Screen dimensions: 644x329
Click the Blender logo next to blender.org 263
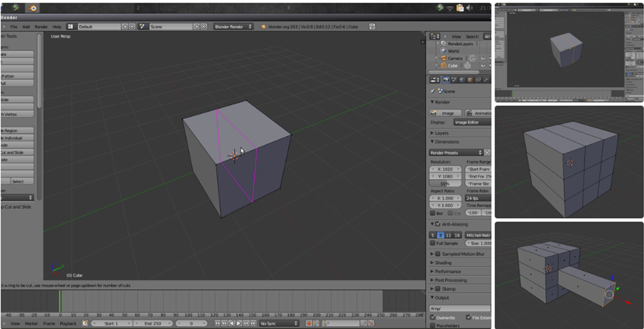[264, 27]
